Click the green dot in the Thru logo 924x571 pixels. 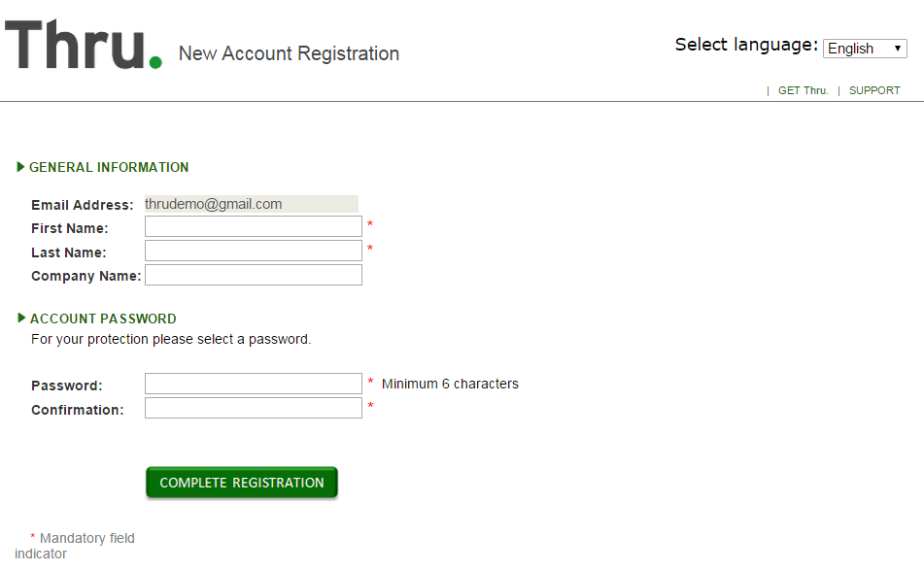(x=155, y=62)
